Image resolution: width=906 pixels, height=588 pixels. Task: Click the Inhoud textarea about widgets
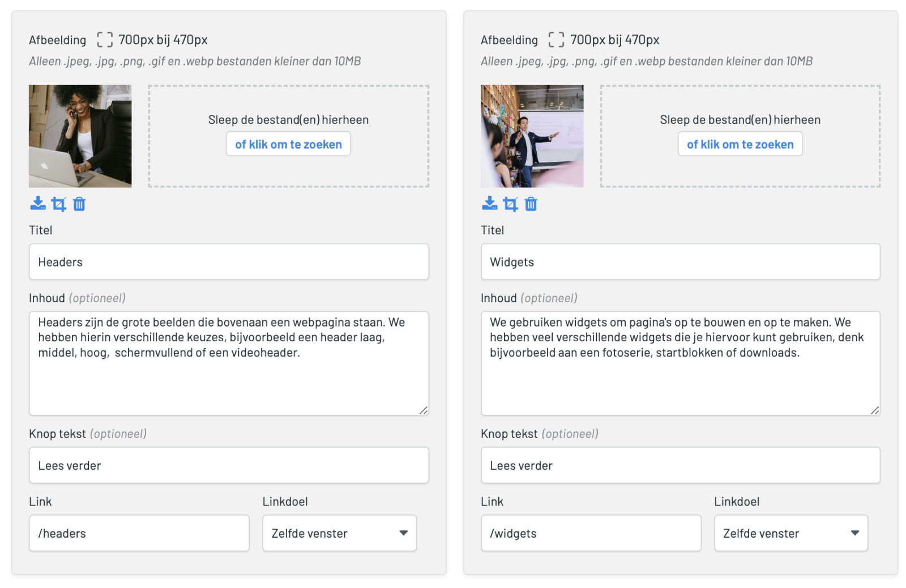tap(681, 363)
